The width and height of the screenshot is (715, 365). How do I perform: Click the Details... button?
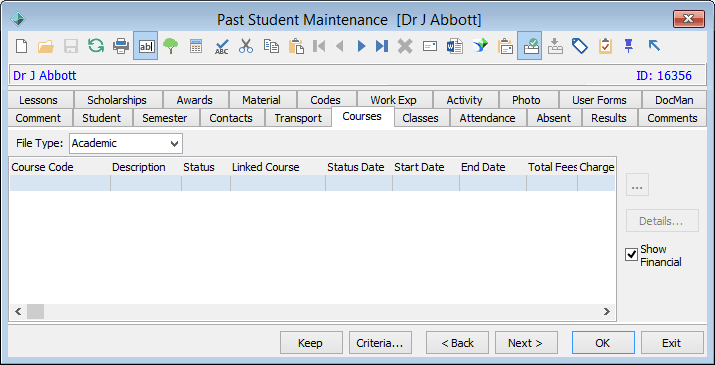(x=662, y=221)
